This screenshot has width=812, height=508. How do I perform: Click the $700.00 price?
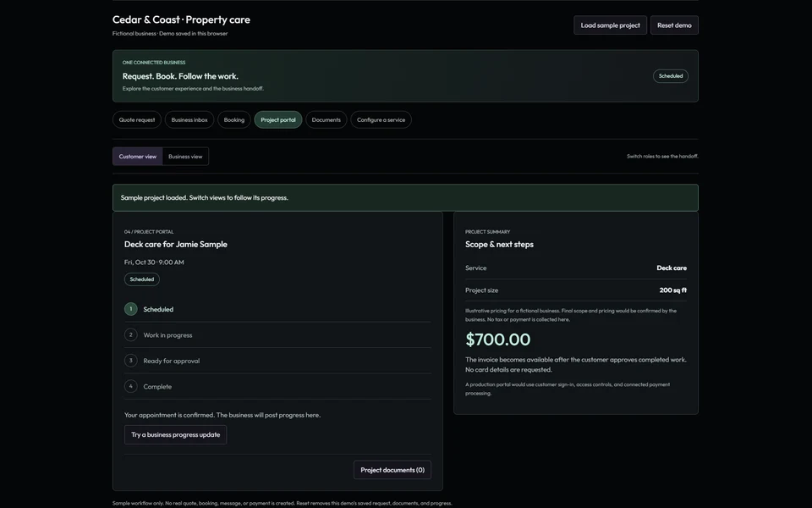[x=497, y=340]
